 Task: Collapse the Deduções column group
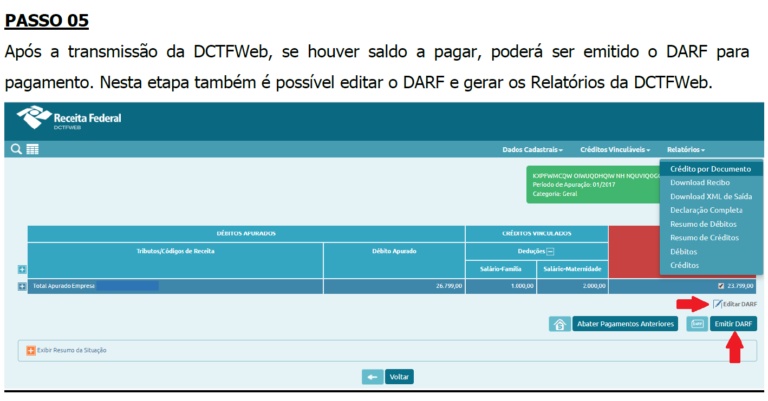pos(550,251)
